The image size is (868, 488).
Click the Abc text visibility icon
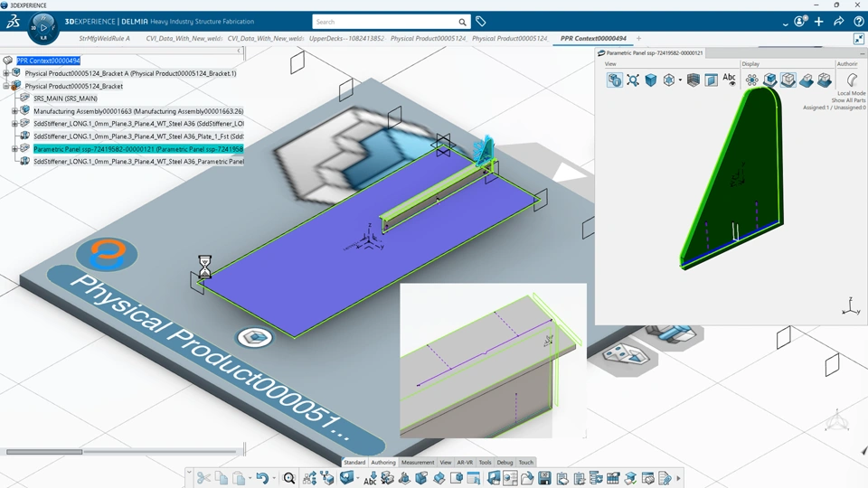tap(729, 80)
